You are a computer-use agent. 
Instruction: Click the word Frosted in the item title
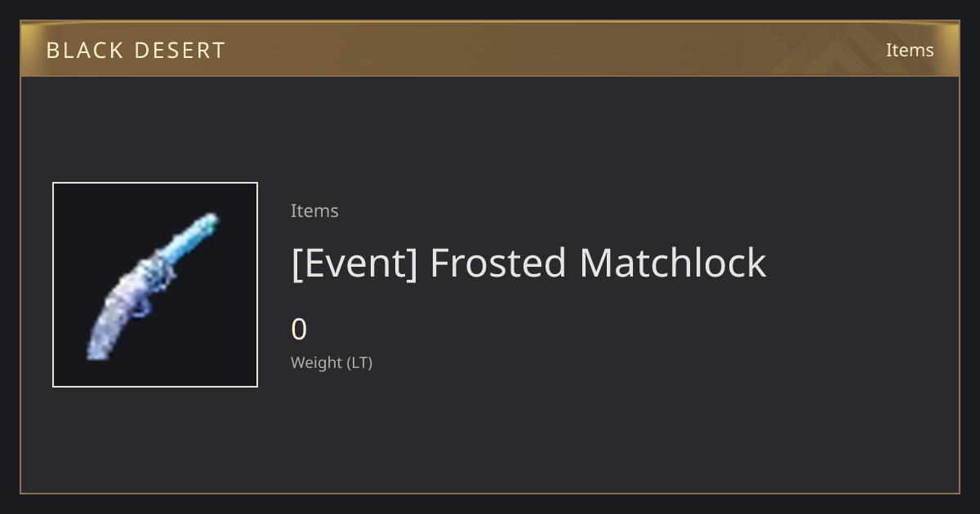coord(498,263)
